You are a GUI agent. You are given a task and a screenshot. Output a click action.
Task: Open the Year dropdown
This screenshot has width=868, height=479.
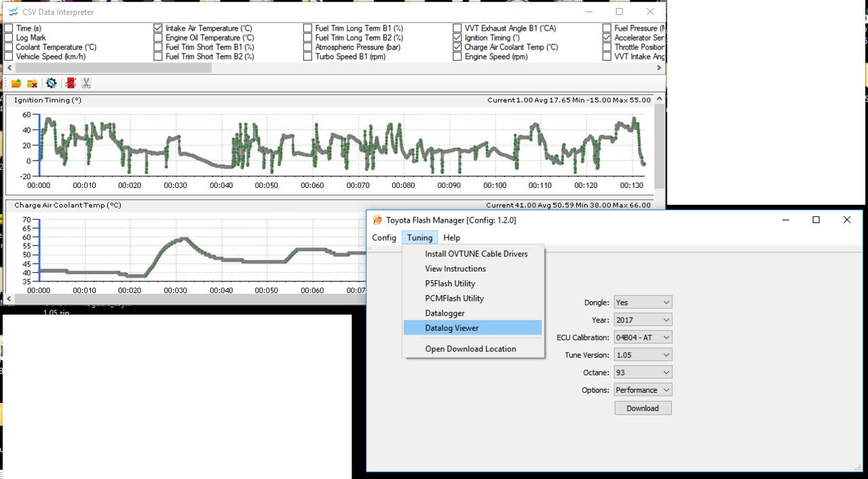(643, 320)
